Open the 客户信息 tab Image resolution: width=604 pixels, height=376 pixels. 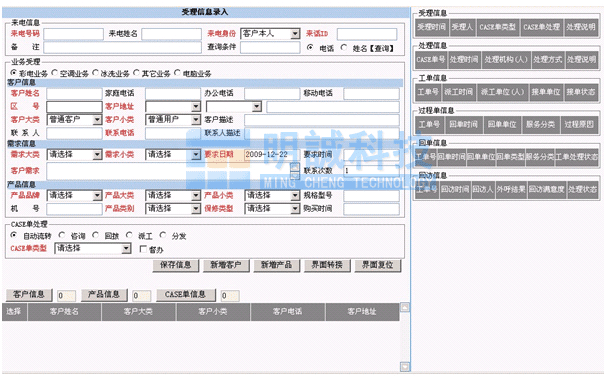[x=29, y=295]
